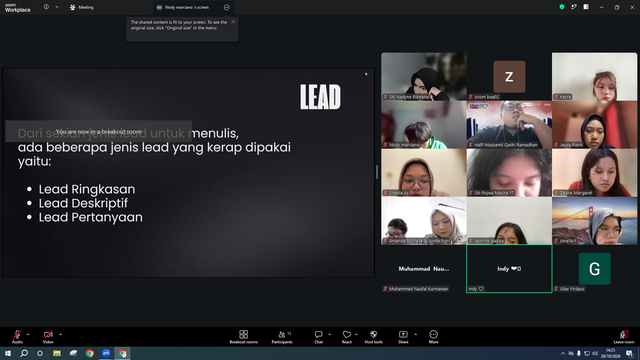
Task: Click the 'Lead Ringkasan' bullet text
Action: pyautogui.click(x=87, y=189)
